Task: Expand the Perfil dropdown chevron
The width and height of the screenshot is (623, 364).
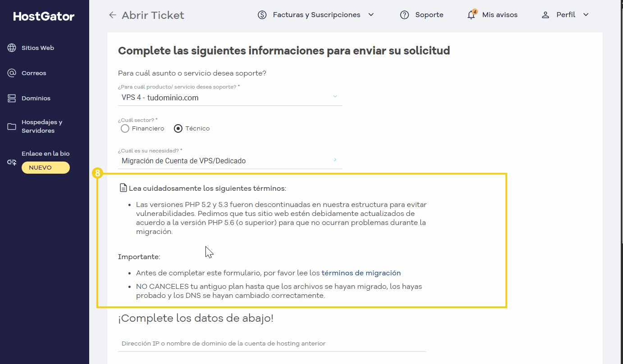Action: (586, 15)
